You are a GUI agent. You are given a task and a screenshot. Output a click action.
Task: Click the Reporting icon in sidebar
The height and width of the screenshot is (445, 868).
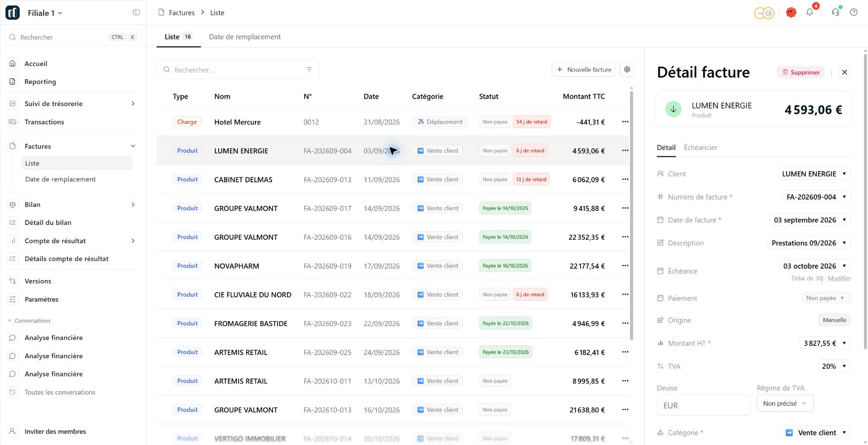13,82
